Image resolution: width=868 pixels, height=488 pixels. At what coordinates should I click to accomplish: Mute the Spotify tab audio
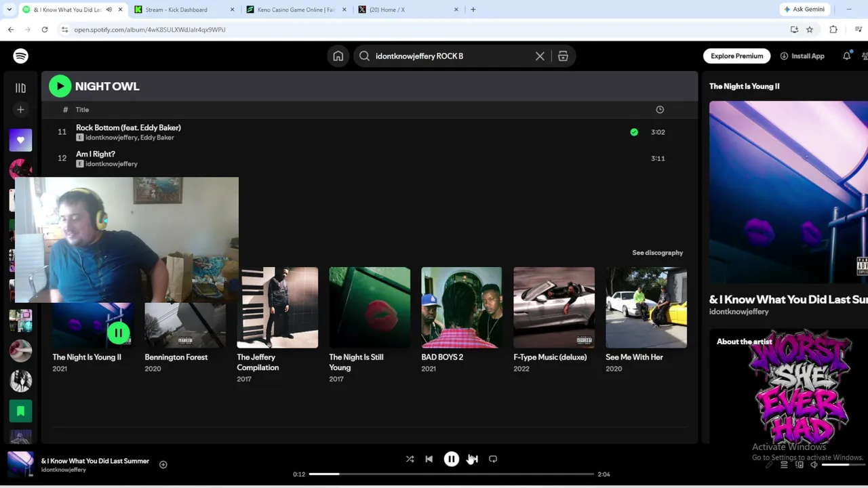pos(108,9)
